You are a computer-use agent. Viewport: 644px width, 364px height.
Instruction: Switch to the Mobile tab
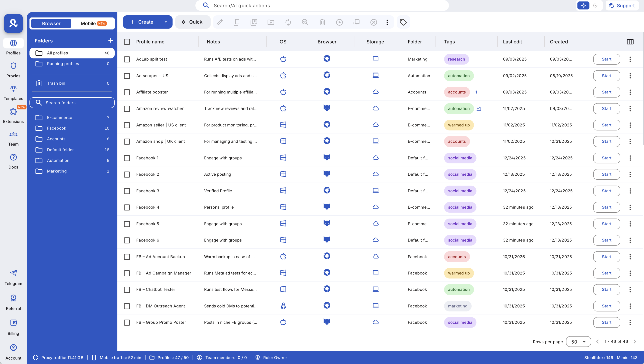[89, 23]
